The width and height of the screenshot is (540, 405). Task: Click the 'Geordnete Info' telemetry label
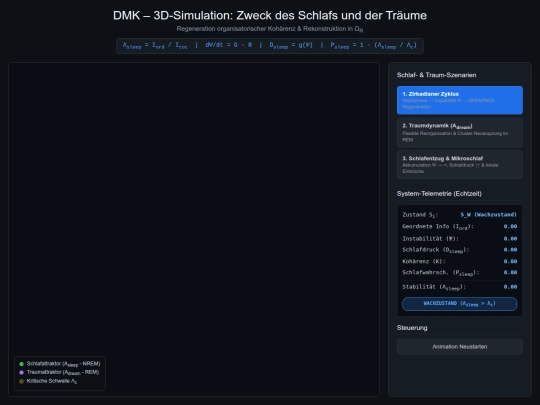point(438,227)
